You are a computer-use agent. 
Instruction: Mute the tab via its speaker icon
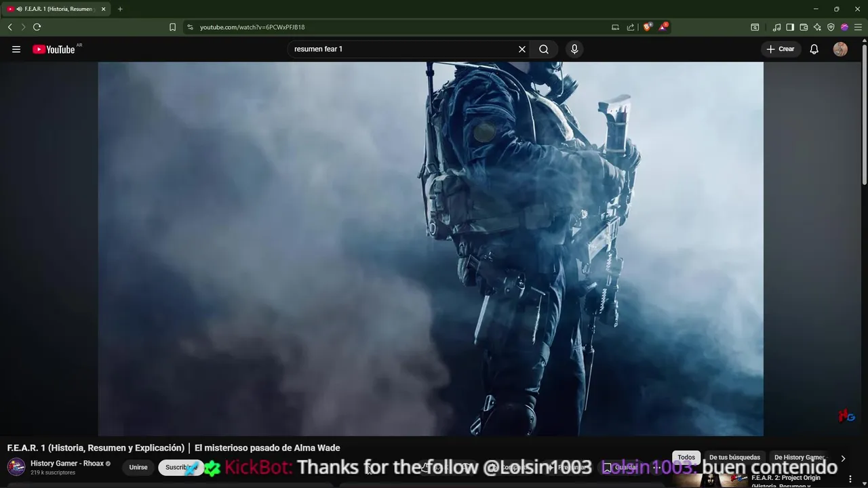(19, 9)
